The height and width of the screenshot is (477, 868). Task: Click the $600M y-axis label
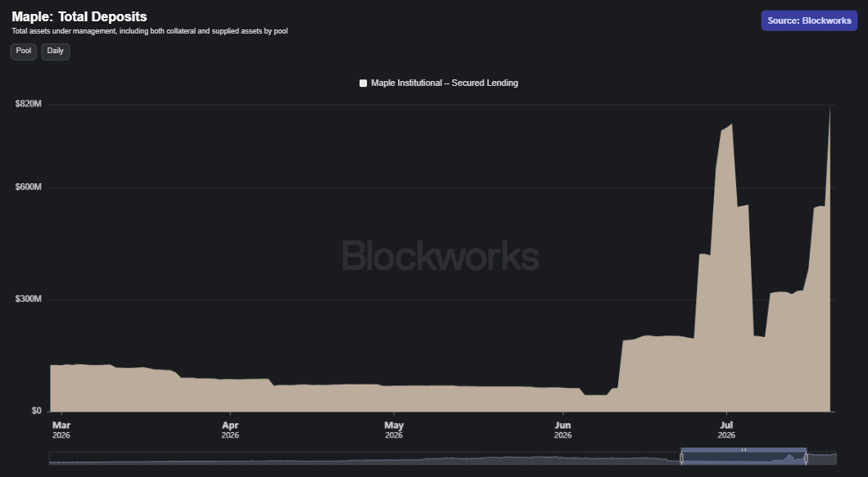pyautogui.click(x=28, y=187)
